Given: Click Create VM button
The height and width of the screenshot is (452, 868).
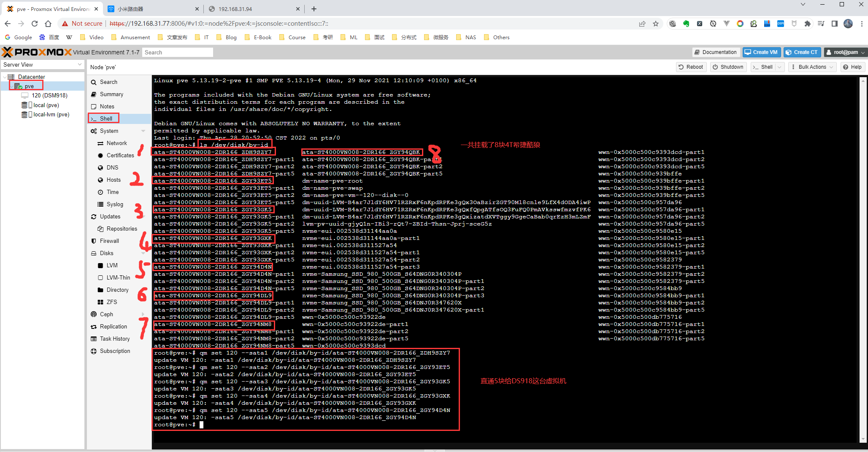Looking at the screenshot, I should coord(761,52).
